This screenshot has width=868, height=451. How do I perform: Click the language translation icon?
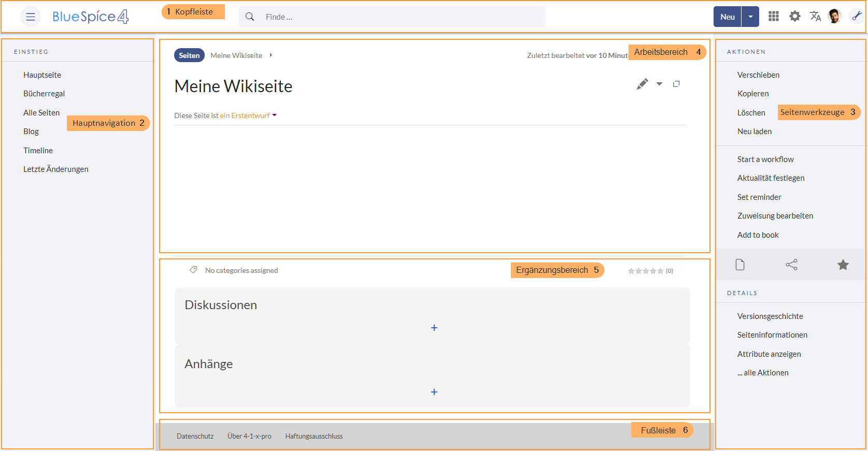815,17
